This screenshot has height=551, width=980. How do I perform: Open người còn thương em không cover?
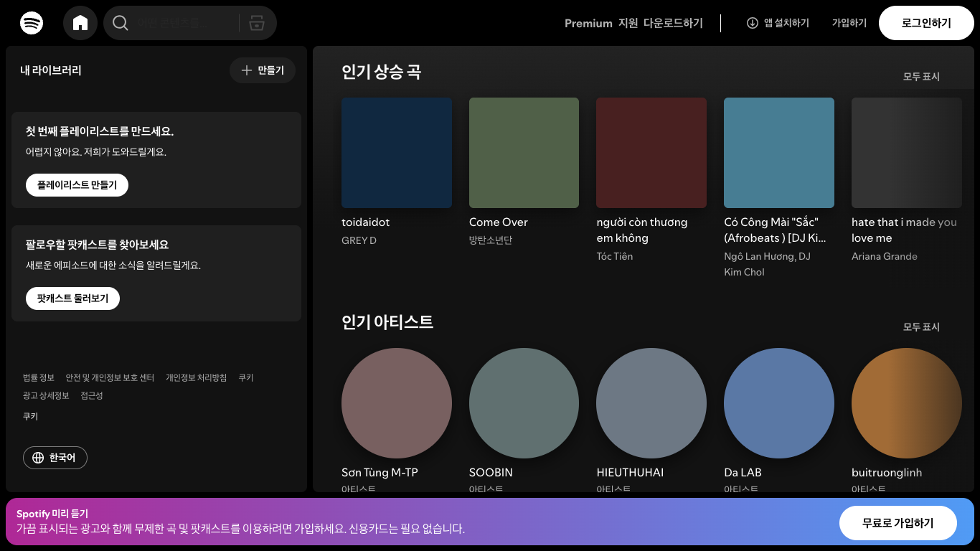(x=651, y=153)
